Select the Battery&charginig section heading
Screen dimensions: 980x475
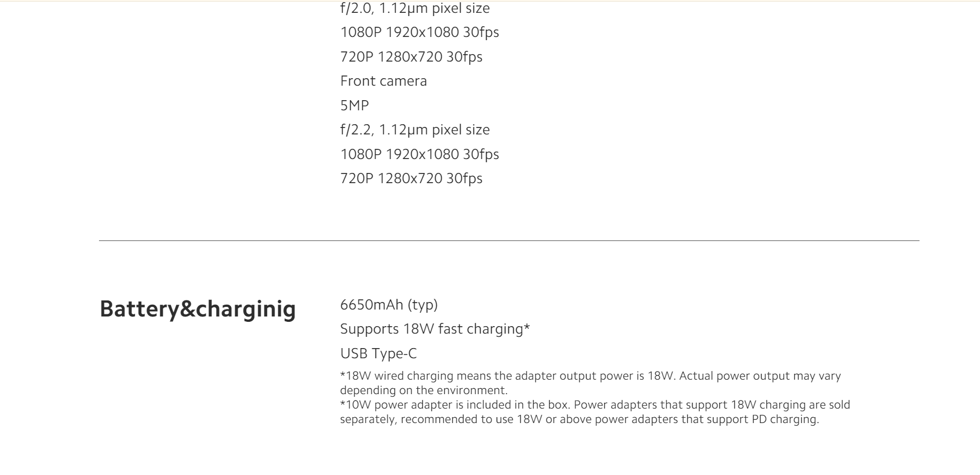click(x=197, y=310)
